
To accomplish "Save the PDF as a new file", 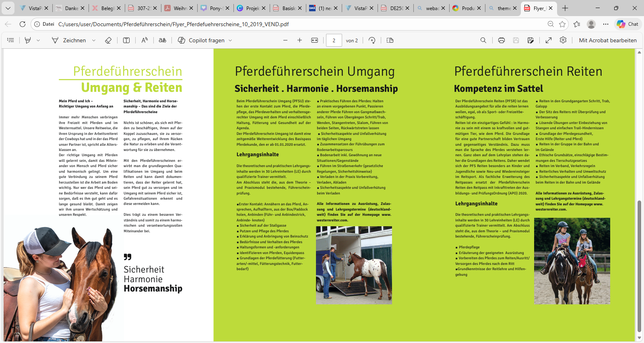I will click(x=530, y=40).
